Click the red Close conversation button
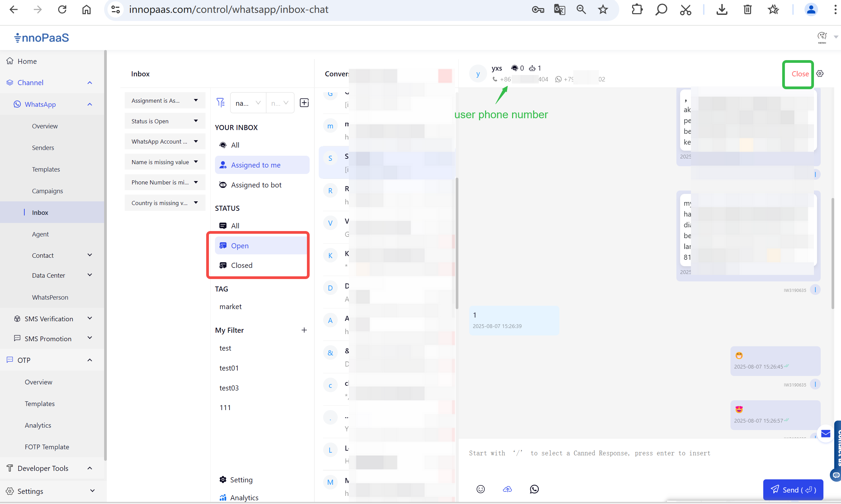Image resolution: width=841 pixels, height=504 pixels. tap(800, 74)
